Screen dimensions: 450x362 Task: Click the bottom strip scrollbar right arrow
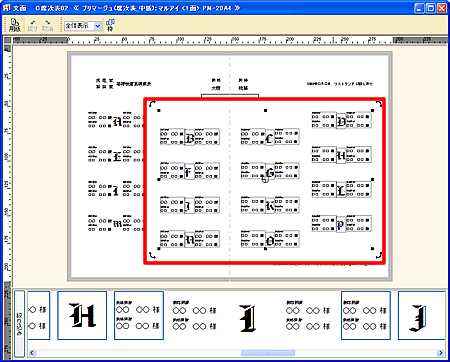(441, 353)
